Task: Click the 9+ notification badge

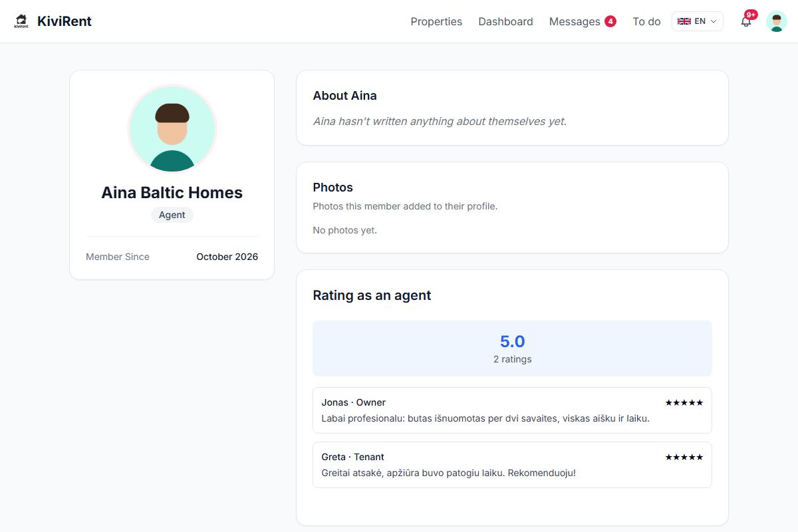Action: (751, 15)
